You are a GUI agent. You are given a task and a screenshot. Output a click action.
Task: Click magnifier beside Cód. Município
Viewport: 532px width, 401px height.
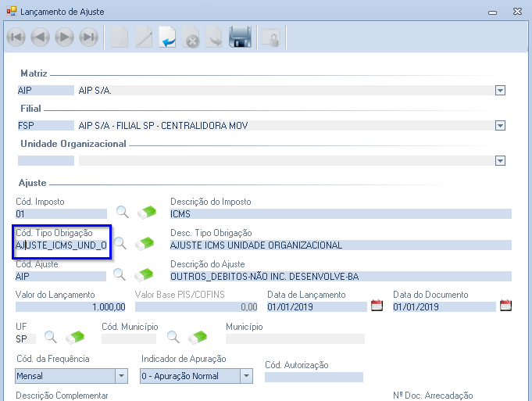173,338
